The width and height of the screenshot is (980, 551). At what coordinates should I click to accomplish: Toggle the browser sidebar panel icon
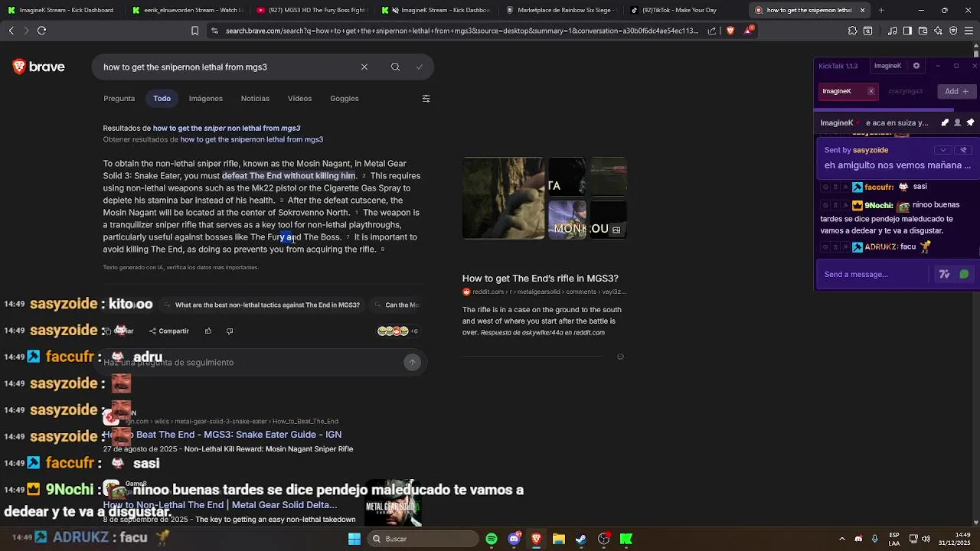(907, 31)
